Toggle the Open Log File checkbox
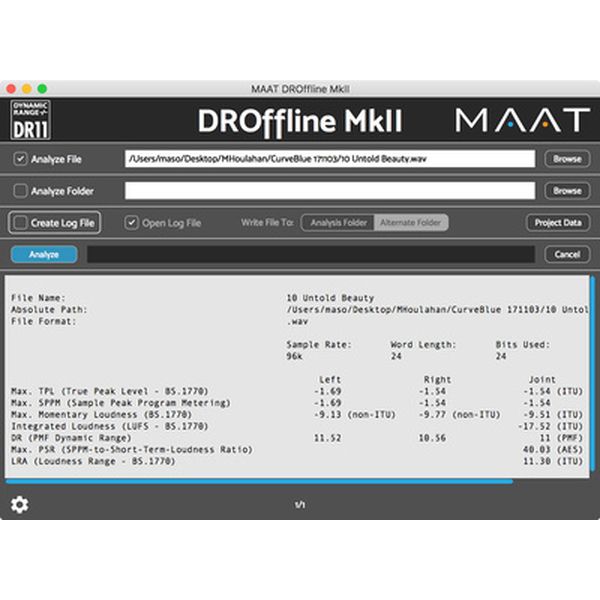Screen dimensions: 600x600 pyautogui.click(x=132, y=223)
